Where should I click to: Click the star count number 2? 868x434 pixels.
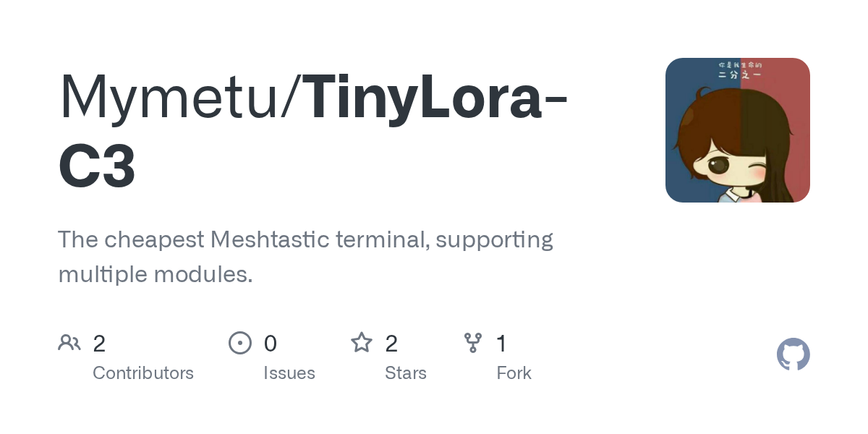click(391, 343)
